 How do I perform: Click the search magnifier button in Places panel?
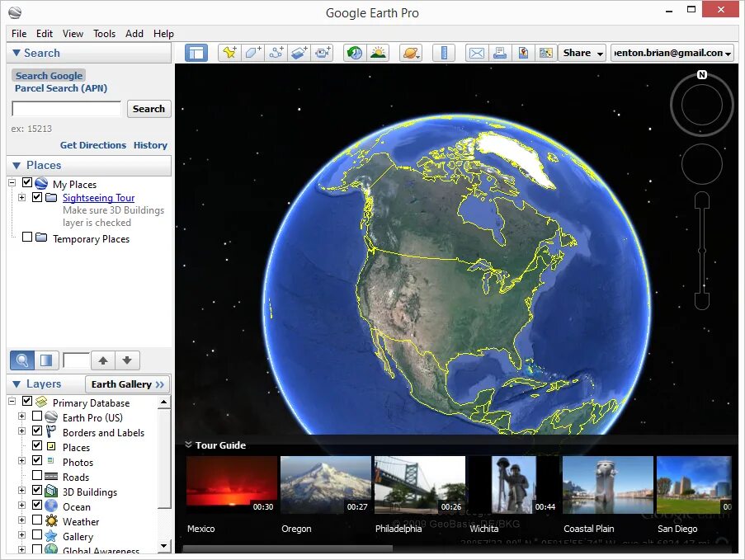point(21,360)
